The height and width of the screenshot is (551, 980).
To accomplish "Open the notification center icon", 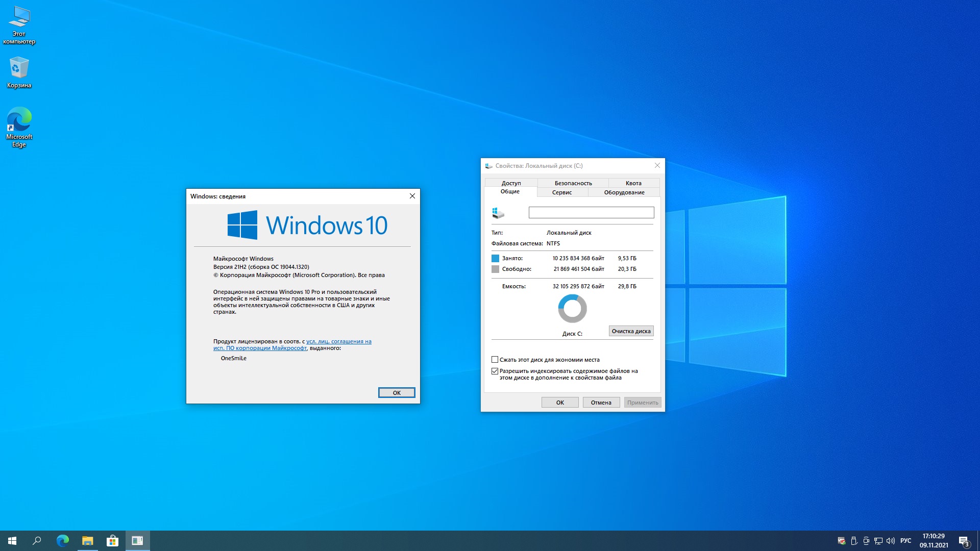I will pyautogui.click(x=964, y=541).
